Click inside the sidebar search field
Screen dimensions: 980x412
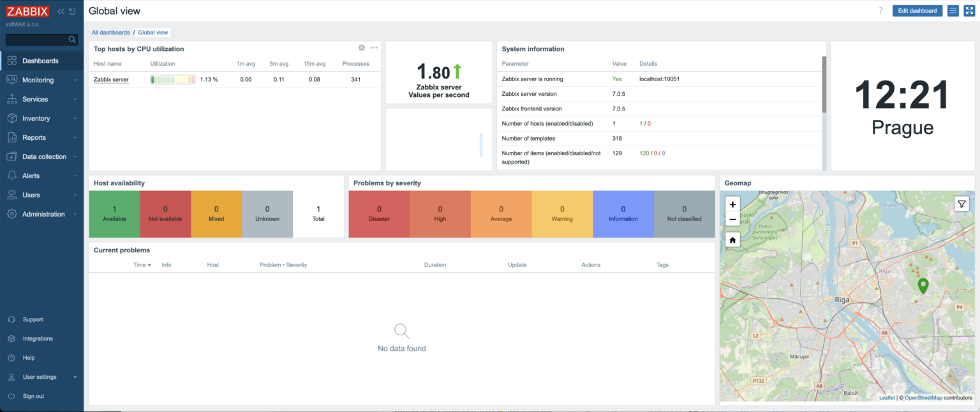pos(38,39)
